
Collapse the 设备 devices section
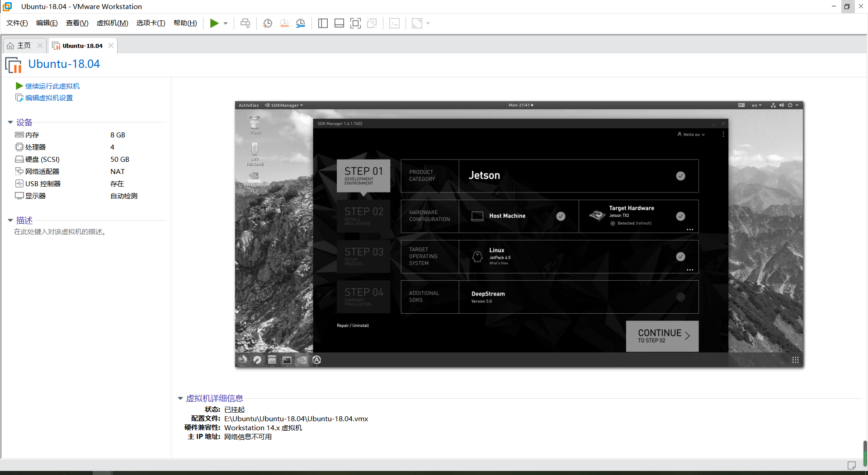(x=10, y=122)
